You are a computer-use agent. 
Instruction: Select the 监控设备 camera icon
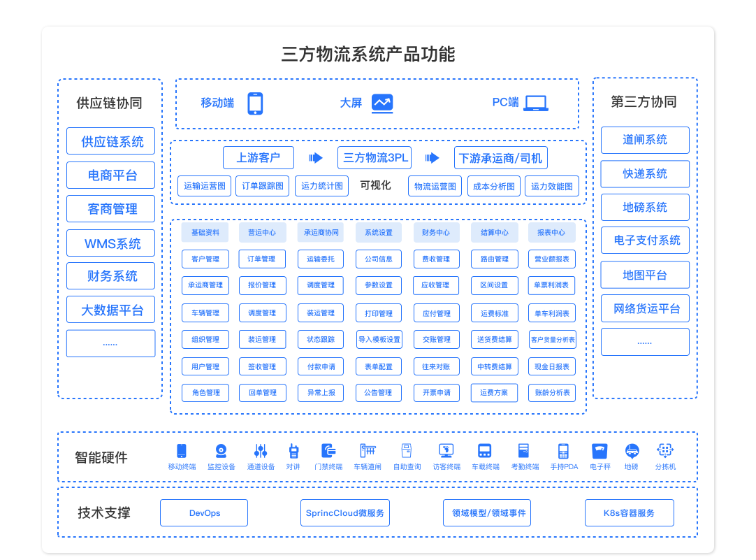tap(221, 450)
